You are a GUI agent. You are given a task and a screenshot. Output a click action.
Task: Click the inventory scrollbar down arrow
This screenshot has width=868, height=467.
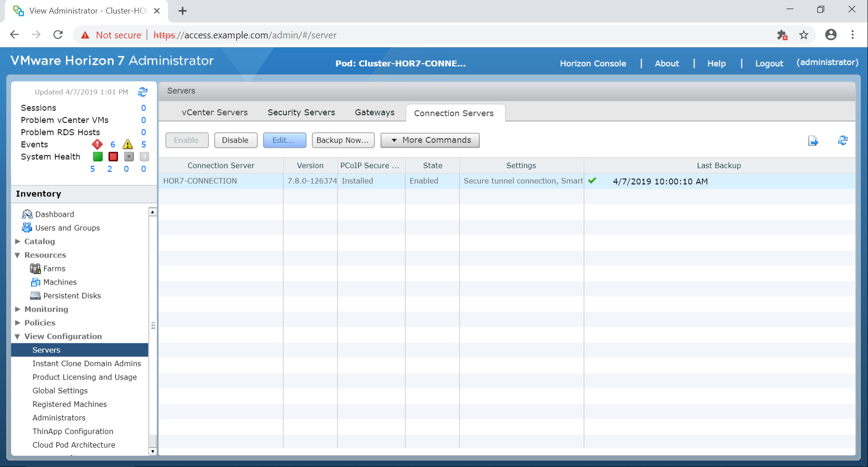[153, 451]
